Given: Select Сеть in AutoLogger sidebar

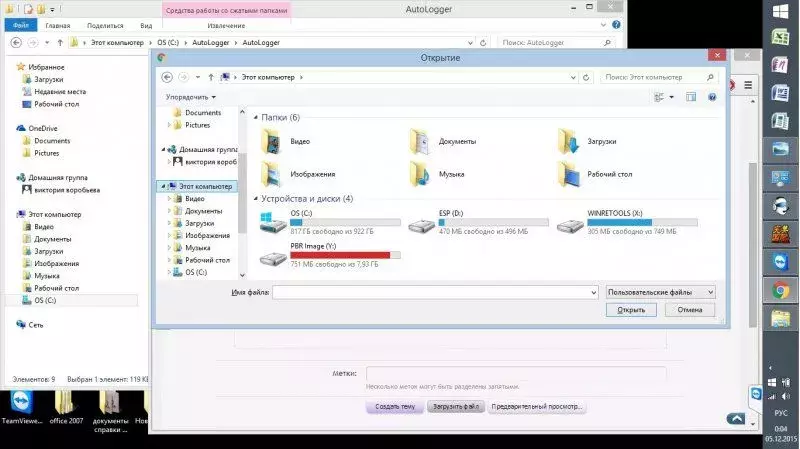Looking at the screenshot, I should click(30, 325).
